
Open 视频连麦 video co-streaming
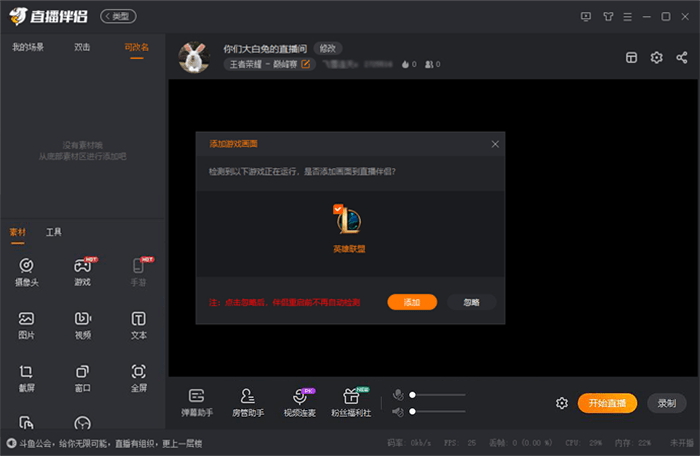click(x=299, y=403)
